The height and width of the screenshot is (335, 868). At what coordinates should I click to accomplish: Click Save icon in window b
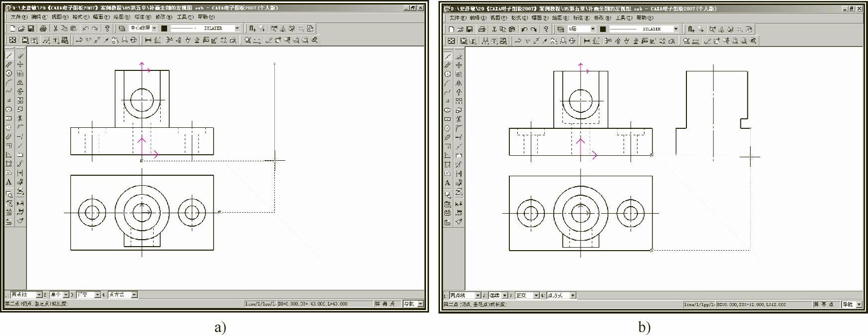click(469, 29)
